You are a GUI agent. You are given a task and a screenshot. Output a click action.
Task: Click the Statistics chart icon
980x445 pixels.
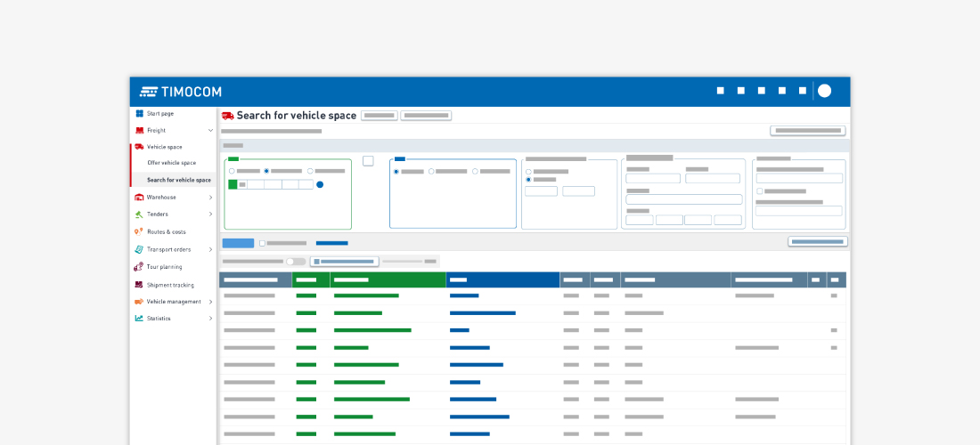click(x=139, y=318)
